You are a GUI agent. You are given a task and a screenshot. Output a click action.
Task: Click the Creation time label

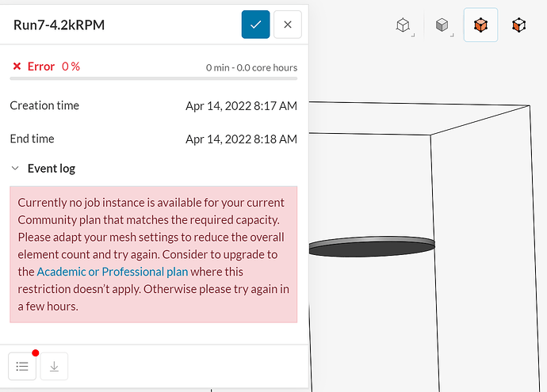tap(44, 105)
